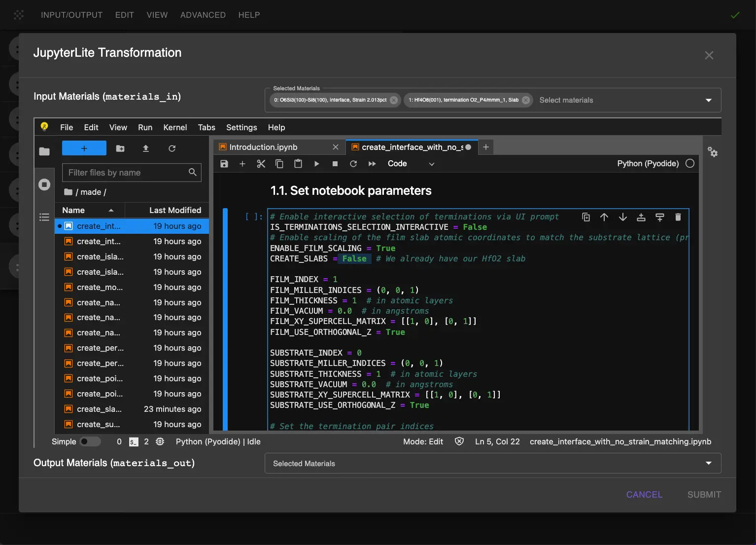Click the upload files icon
The width and height of the screenshot is (756, 545).
(146, 148)
